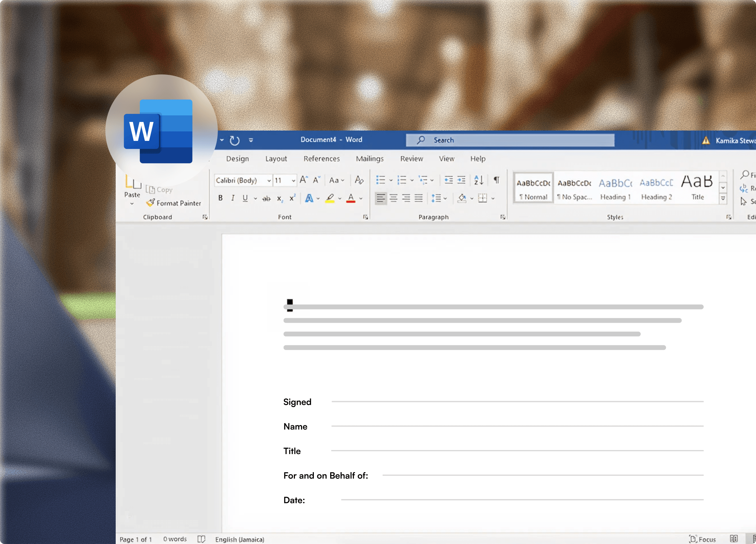
Task: Open the References tab
Action: coord(322,159)
